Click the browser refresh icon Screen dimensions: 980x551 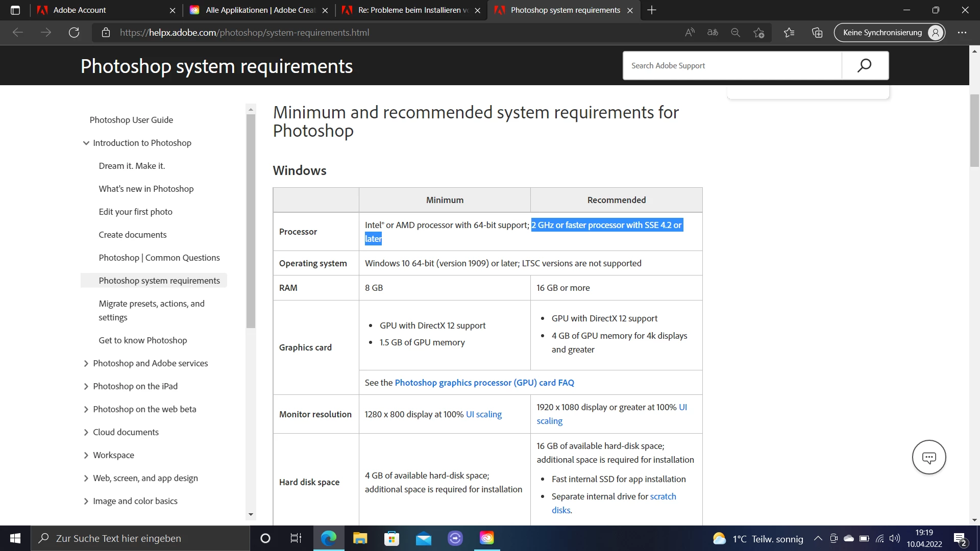click(x=74, y=33)
